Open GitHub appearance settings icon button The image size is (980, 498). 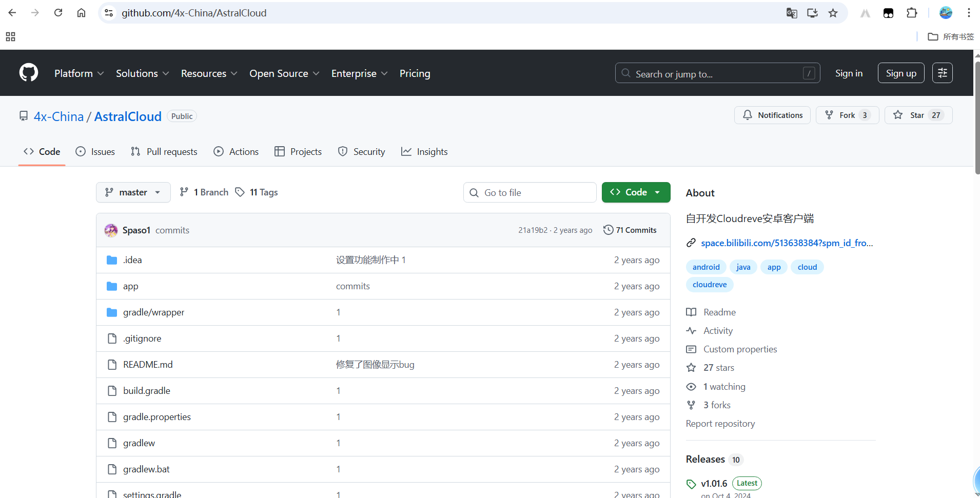tap(943, 73)
